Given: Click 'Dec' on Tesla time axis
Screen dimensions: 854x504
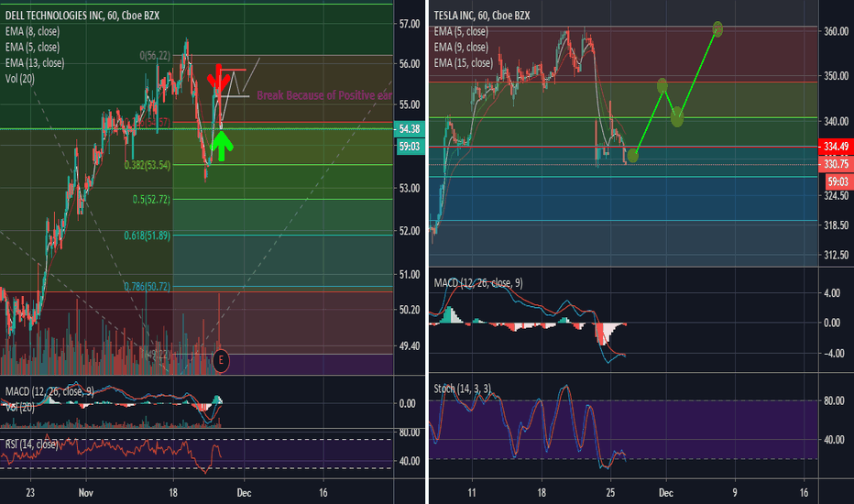Looking at the screenshot, I should tap(665, 493).
